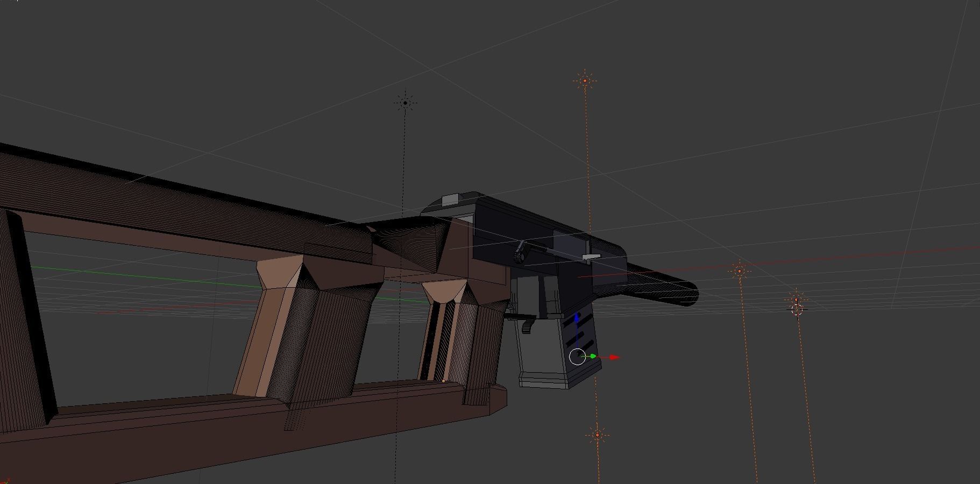Image resolution: width=980 pixels, height=484 pixels.
Task: Click the red-white 3D cursor crosshair
Action: 797,309
